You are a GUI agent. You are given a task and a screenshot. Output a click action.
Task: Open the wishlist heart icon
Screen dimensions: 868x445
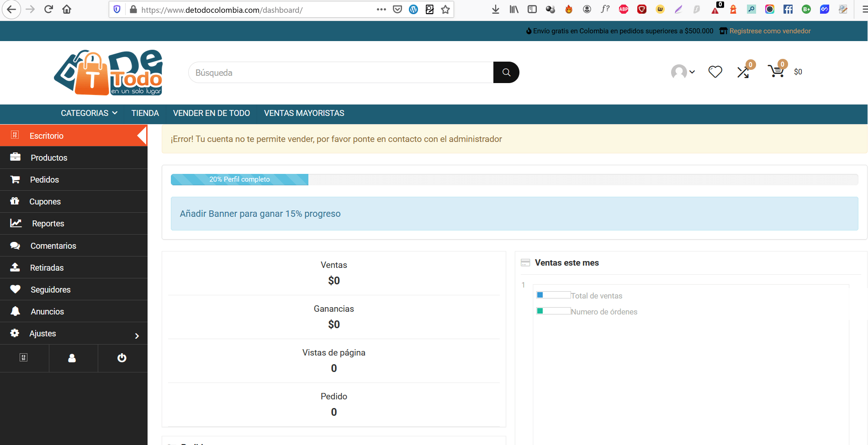click(715, 72)
